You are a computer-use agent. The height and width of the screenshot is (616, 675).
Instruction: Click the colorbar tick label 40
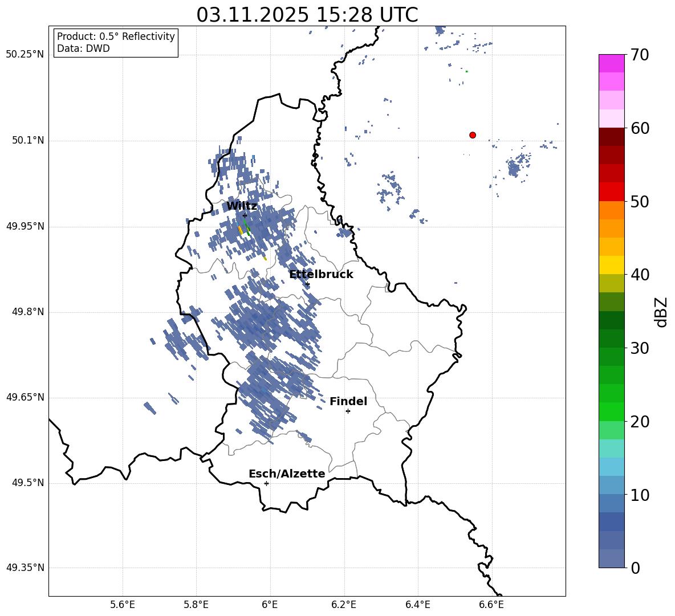640,275
